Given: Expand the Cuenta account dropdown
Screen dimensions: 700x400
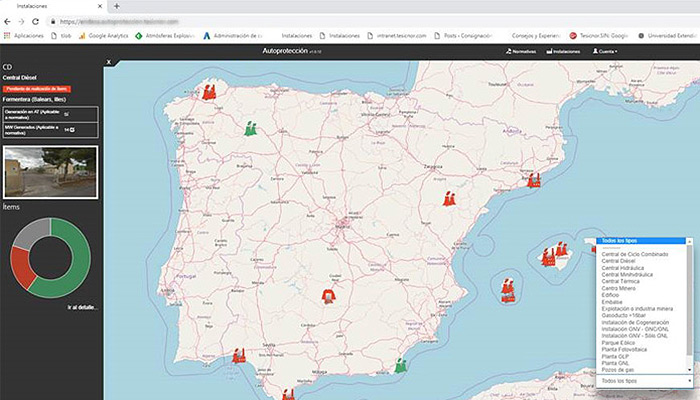Looking at the screenshot, I should pyautogui.click(x=605, y=50).
